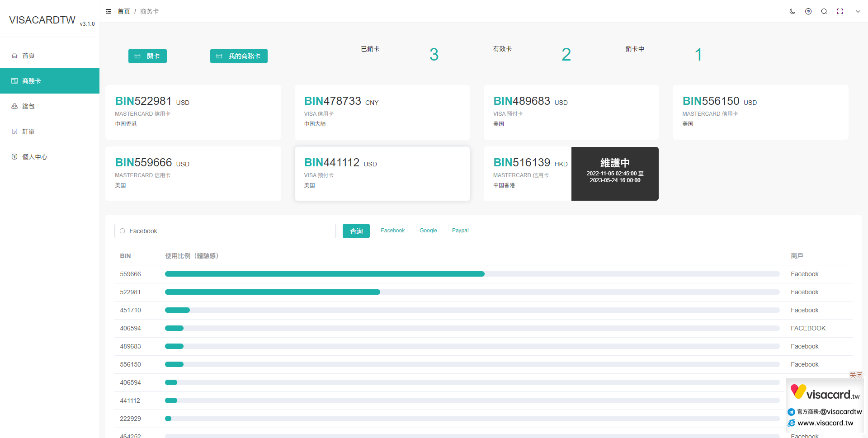The height and width of the screenshot is (438, 868).
Task: Toggle dark mode with the moon icon
Action: pos(793,11)
